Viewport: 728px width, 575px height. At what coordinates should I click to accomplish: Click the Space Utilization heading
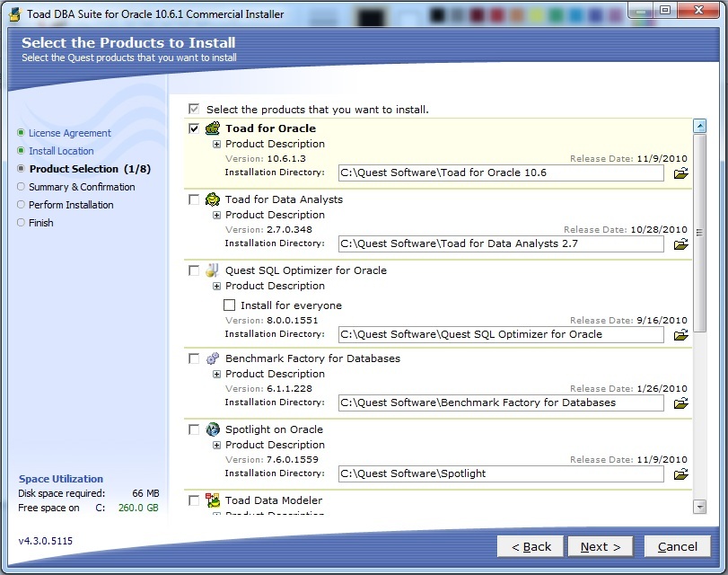(61, 479)
